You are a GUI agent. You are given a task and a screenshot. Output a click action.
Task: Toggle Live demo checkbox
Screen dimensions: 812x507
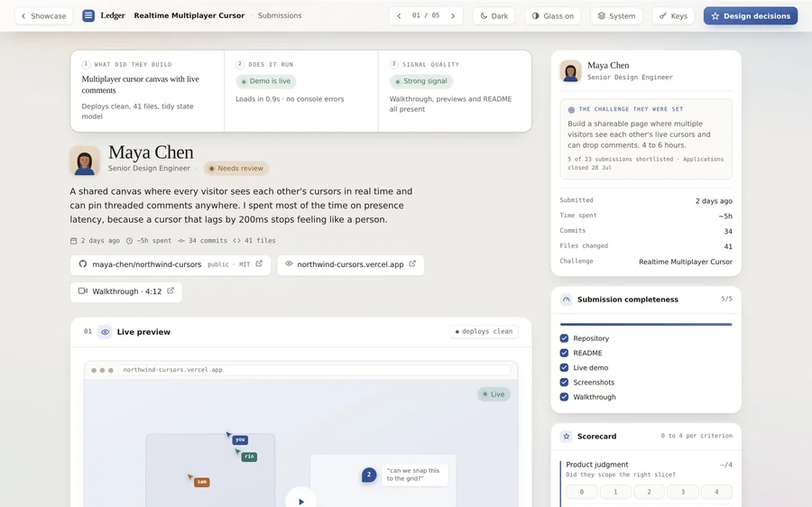565,368
